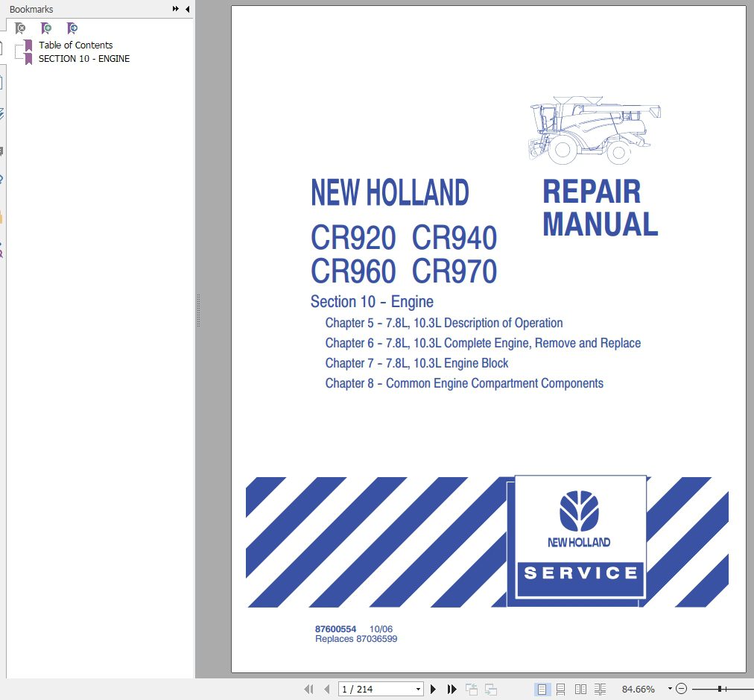Toggle facing two-page view mode
754x700 pixels.
click(x=580, y=687)
